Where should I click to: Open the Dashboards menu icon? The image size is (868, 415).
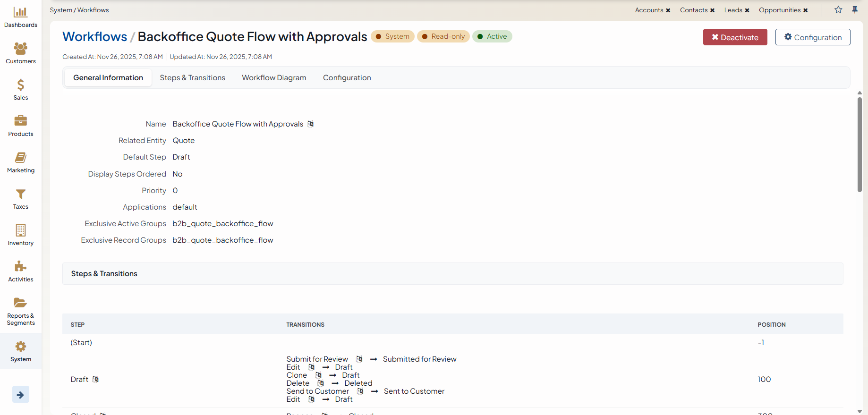tap(20, 17)
